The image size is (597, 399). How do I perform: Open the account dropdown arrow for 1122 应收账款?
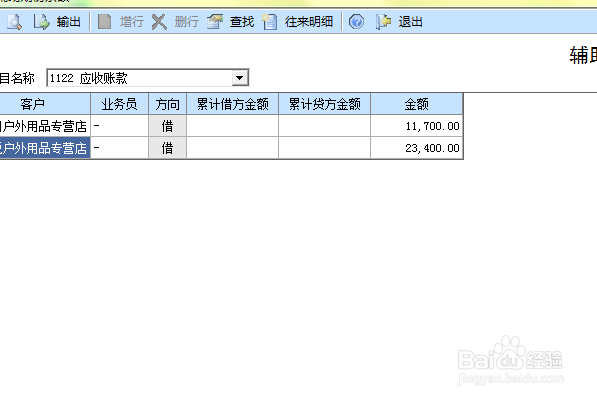[239, 78]
